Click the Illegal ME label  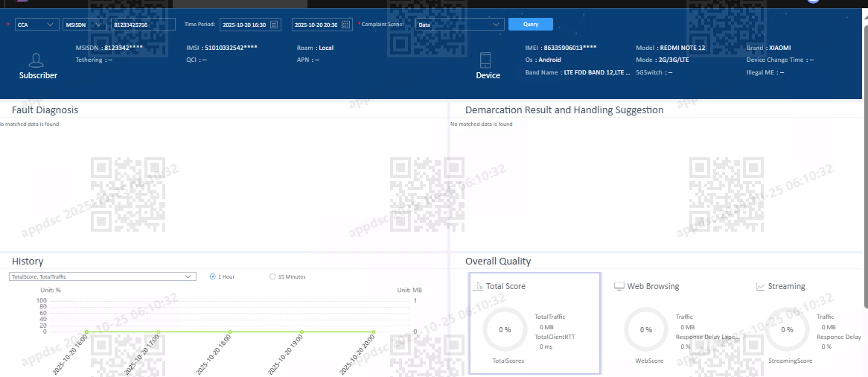pos(759,72)
